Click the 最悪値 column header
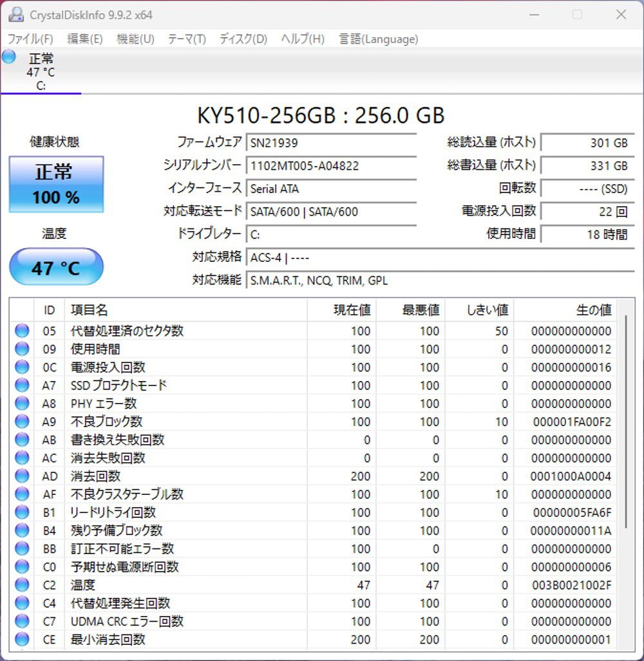Image resolution: width=644 pixels, height=661 pixels. (x=410, y=310)
